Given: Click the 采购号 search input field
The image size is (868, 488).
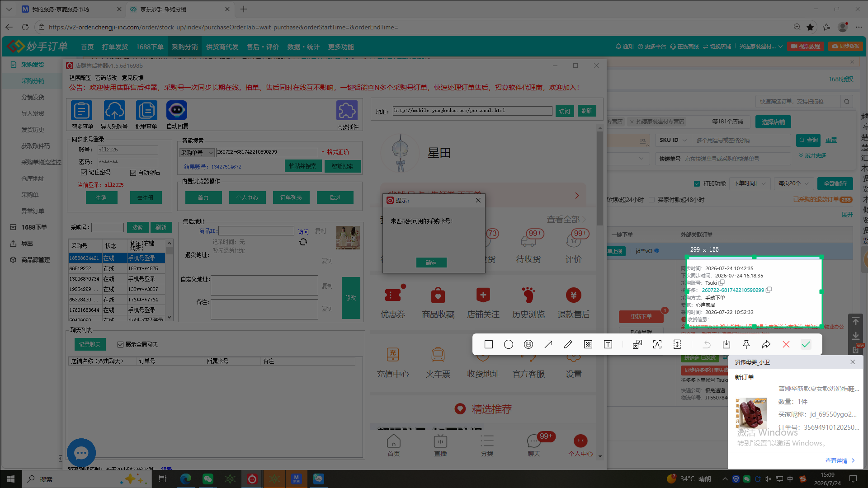Looking at the screenshot, I should (108, 227).
